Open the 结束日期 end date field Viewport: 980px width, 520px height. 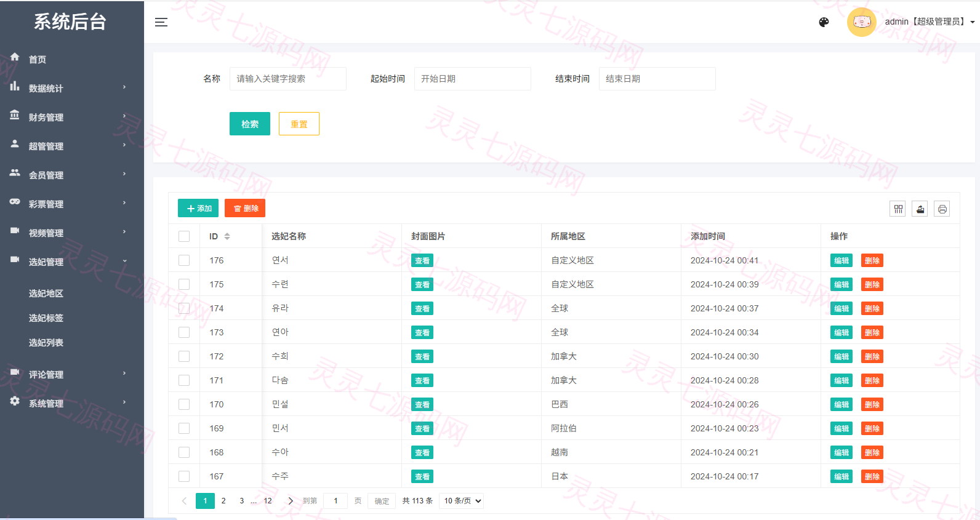click(657, 79)
